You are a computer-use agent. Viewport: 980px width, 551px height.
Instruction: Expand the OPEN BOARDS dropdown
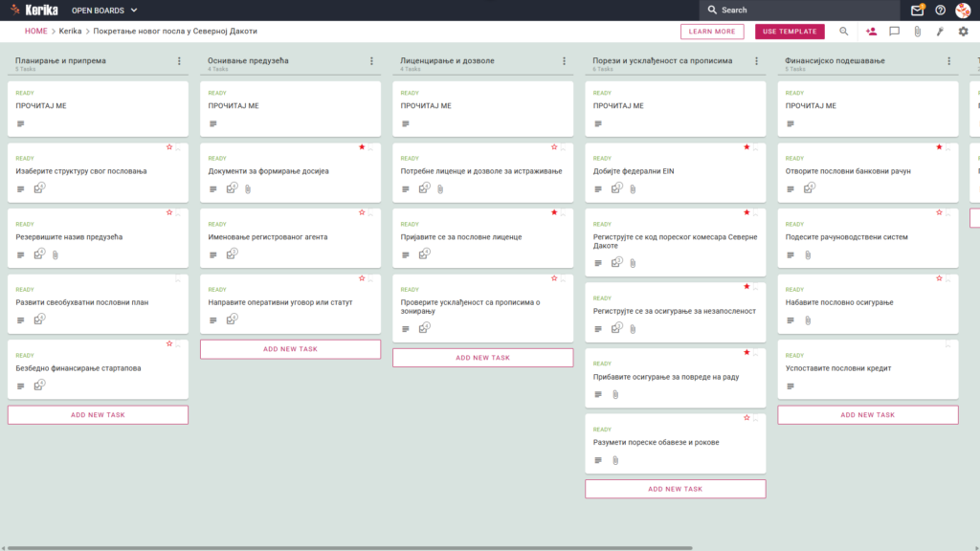pyautogui.click(x=104, y=11)
